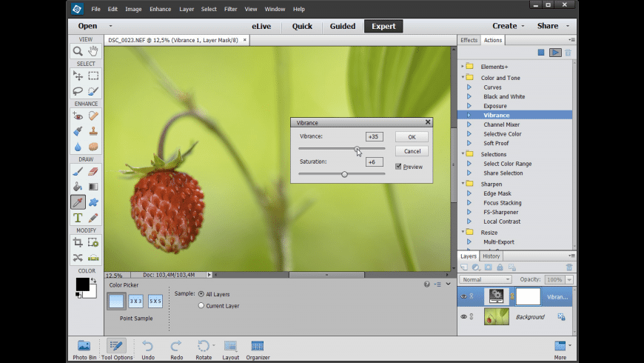644x363 pixels.
Task: Switch to the Guided tab
Action: [343, 26]
